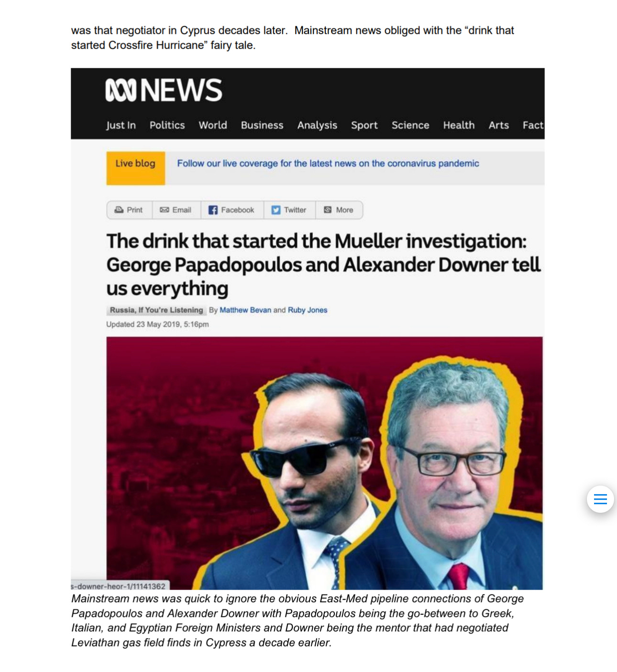Image resolution: width=617 pixels, height=672 pixels.
Task: Share article via Email button
Action: (x=176, y=210)
